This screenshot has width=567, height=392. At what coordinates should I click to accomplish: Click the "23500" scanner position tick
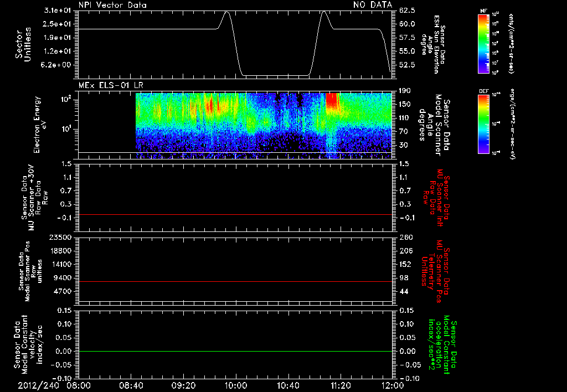(x=60, y=237)
